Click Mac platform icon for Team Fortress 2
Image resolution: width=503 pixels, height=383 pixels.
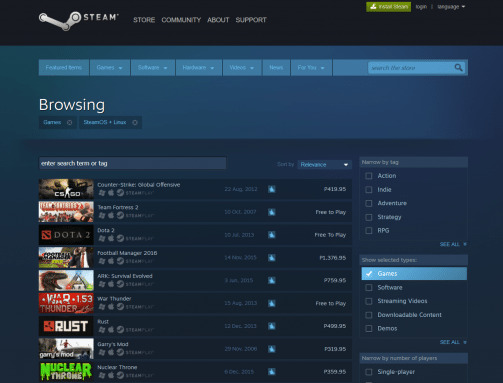tap(111, 215)
